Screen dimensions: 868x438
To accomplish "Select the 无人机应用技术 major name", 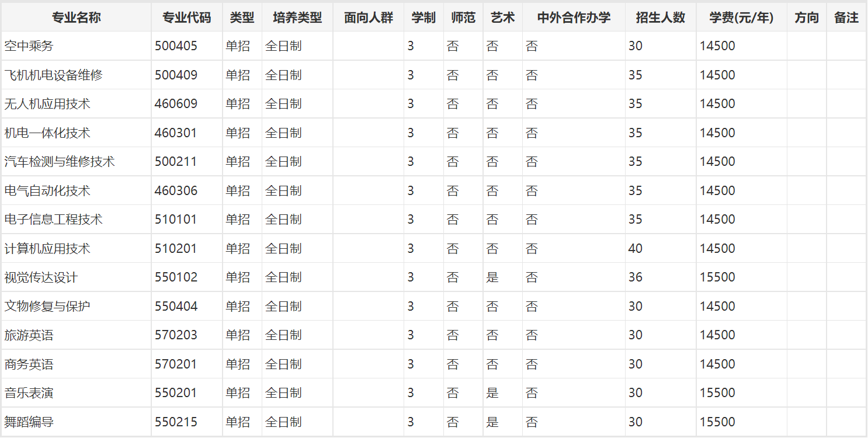I will point(47,104).
